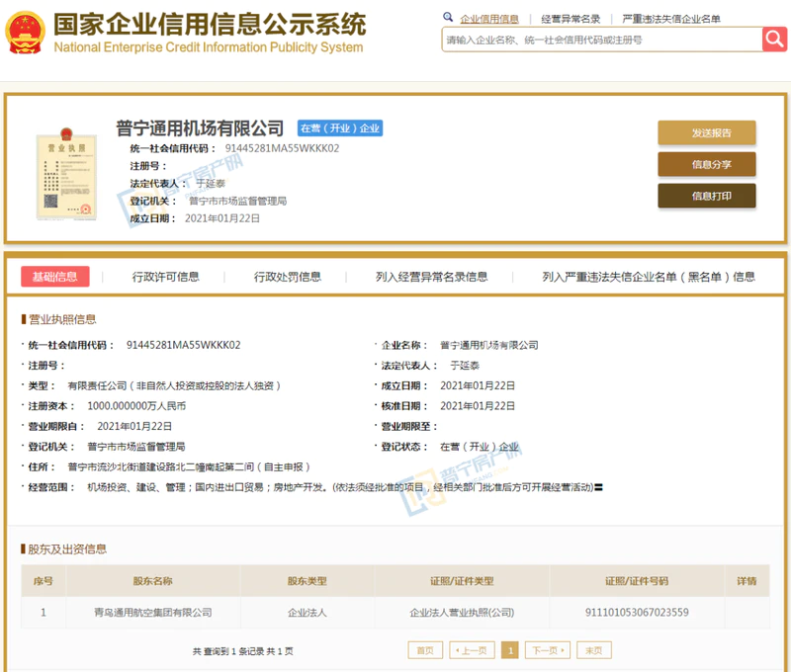Open the 严重违法失信企业名单 top tab
The image size is (791, 672).
click(670, 19)
